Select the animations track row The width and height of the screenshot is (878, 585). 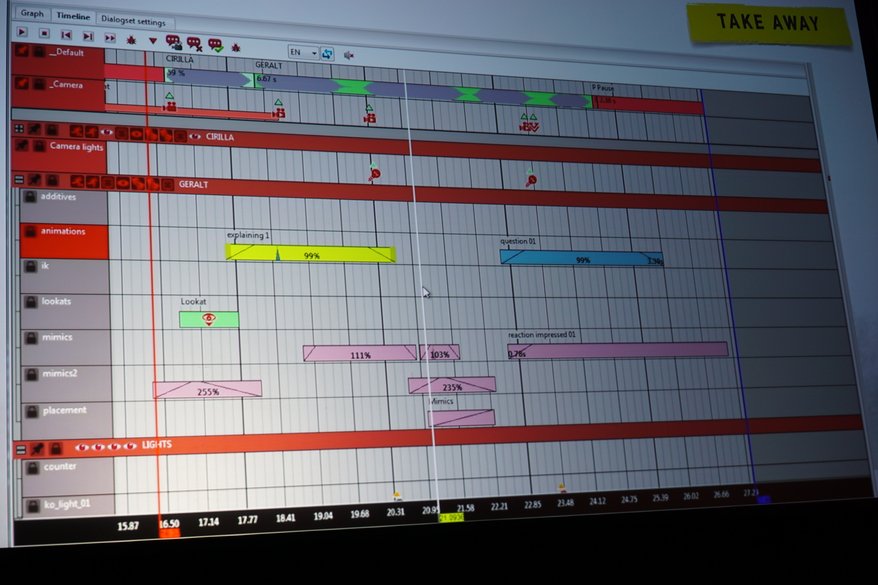pos(64,241)
